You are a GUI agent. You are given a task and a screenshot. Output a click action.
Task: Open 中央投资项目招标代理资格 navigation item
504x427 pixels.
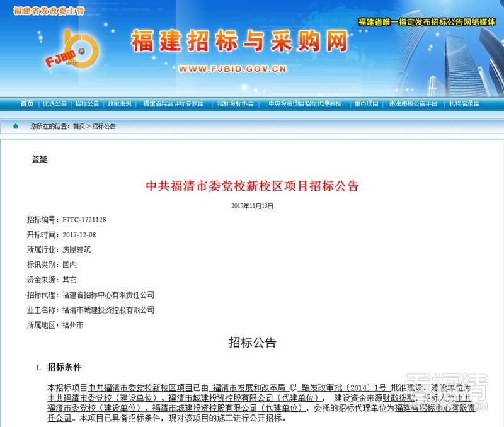pyautogui.click(x=305, y=103)
